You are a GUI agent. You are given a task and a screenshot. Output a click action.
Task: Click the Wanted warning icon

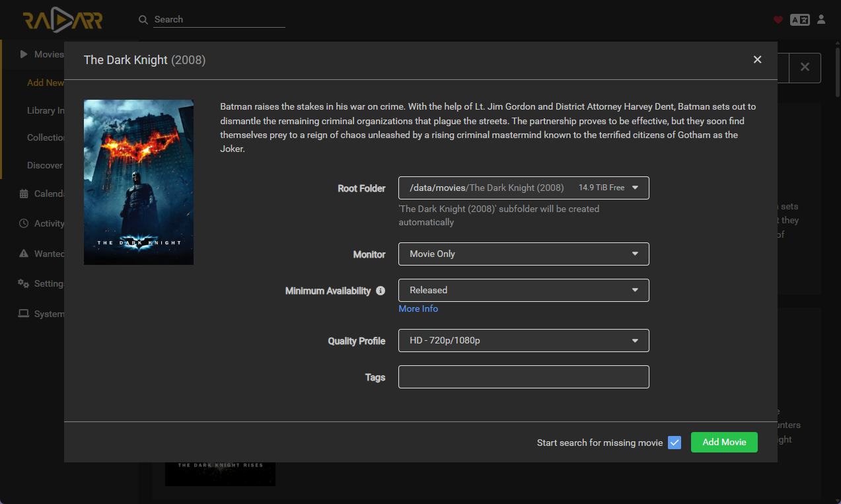point(24,254)
